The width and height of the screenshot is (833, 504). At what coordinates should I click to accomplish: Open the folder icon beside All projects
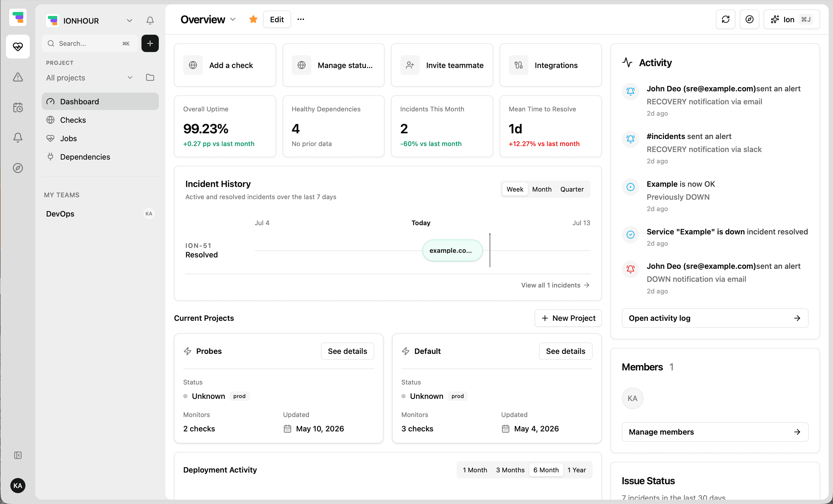click(x=150, y=78)
